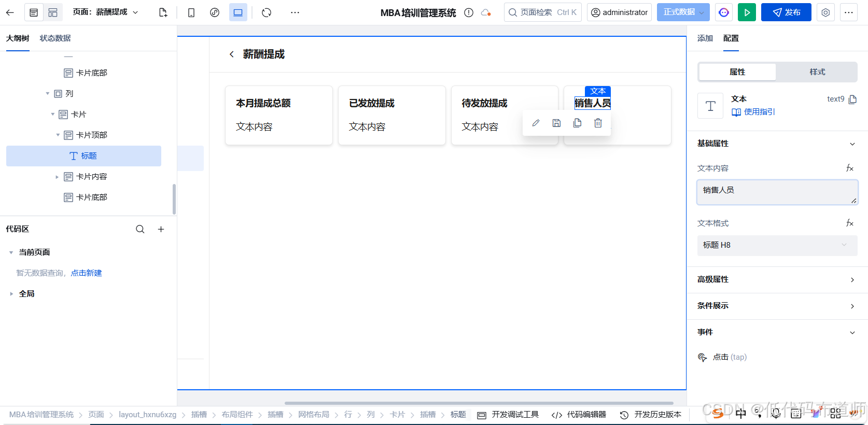Collapse the 事件 section
868x425 pixels.
[x=852, y=333]
